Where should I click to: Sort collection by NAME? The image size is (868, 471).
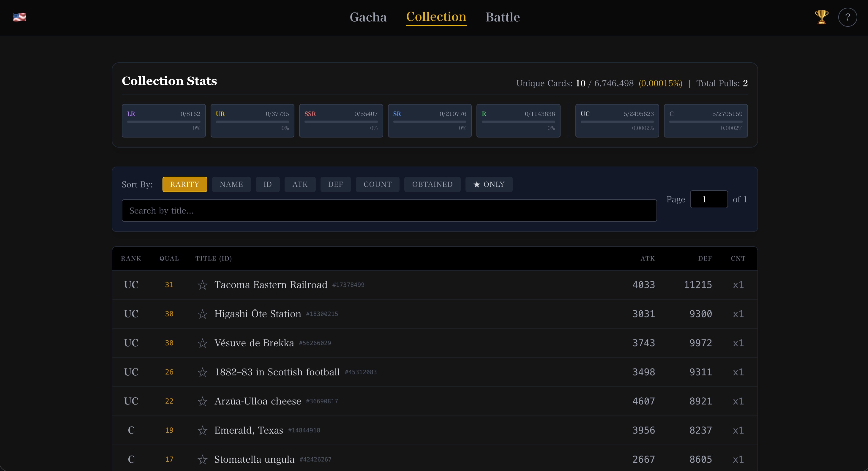tap(231, 184)
